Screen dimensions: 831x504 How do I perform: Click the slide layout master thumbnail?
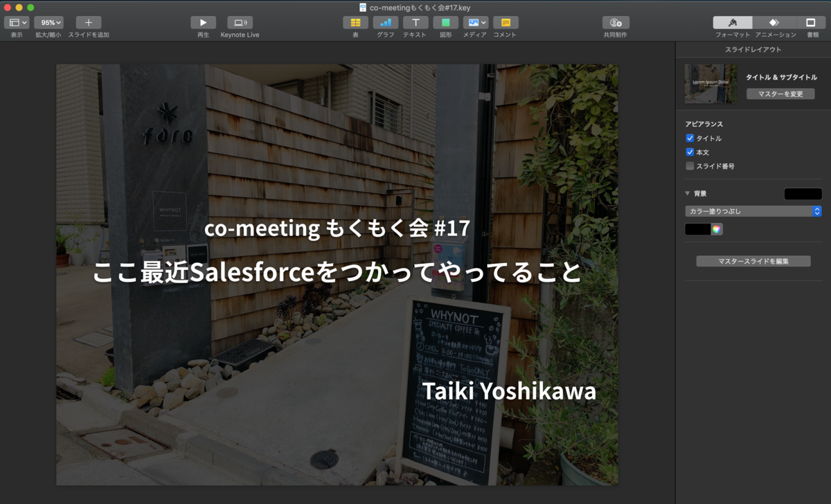pyautogui.click(x=711, y=84)
